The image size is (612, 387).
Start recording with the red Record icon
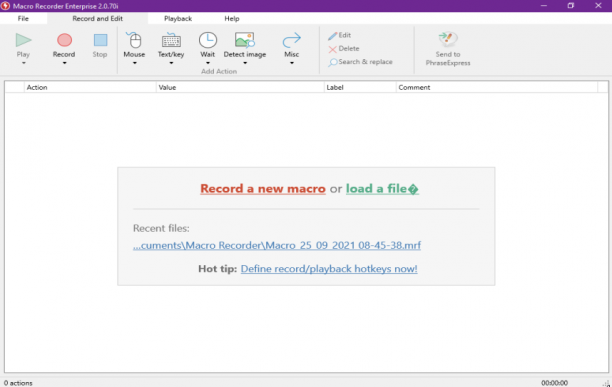[x=64, y=40]
